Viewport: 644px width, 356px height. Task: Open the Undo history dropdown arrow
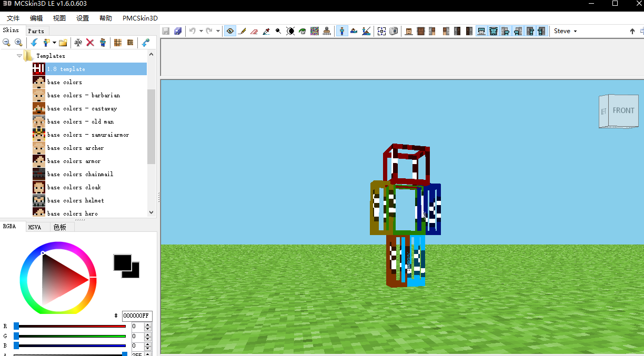pyautogui.click(x=201, y=31)
